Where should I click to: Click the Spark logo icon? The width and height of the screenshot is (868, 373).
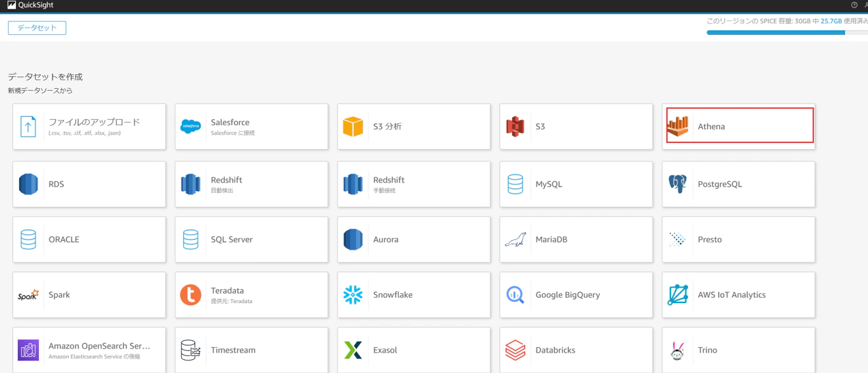coord(28,295)
